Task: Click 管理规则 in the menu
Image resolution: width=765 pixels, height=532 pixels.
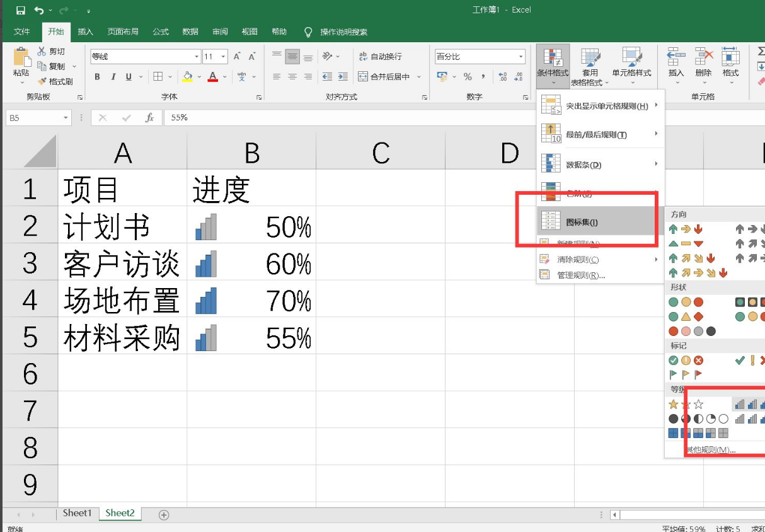Action: pyautogui.click(x=580, y=275)
